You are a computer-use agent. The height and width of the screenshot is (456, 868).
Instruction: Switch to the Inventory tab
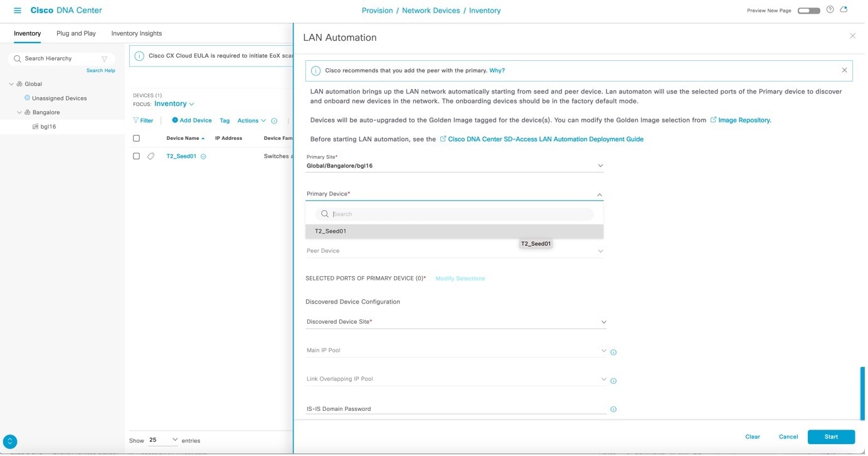[28, 34]
